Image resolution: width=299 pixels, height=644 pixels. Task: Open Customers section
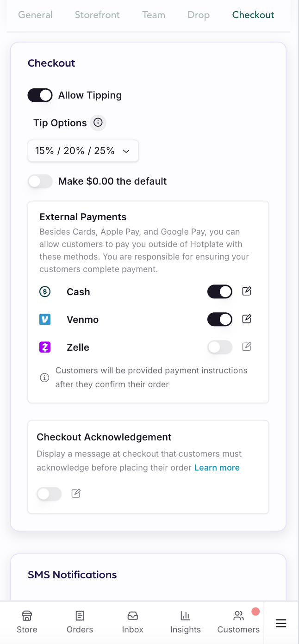click(238, 622)
